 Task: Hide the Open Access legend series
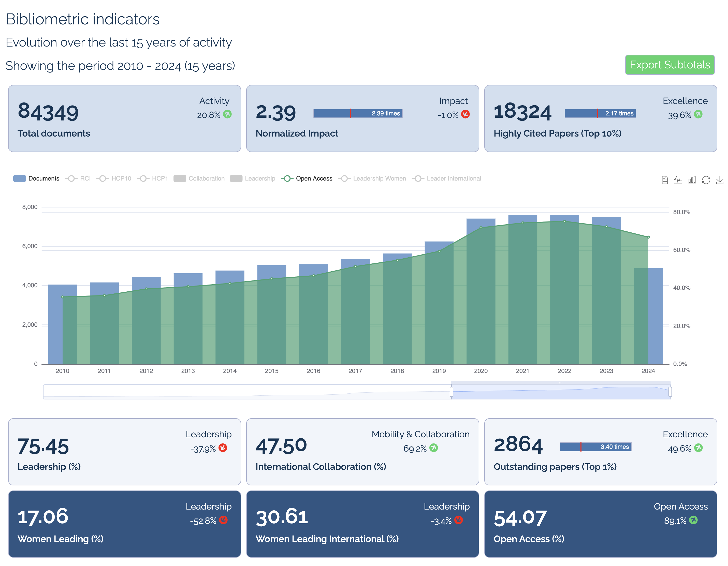pos(307,178)
